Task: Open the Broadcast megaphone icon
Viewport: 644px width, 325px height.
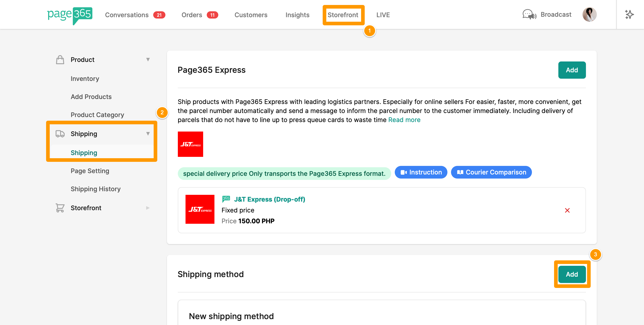Action: [529, 15]
